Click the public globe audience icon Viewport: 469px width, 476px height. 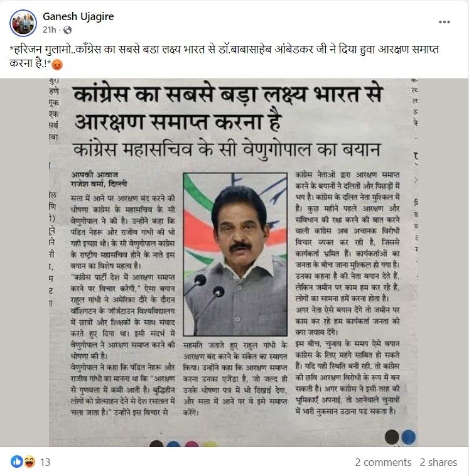67,30
